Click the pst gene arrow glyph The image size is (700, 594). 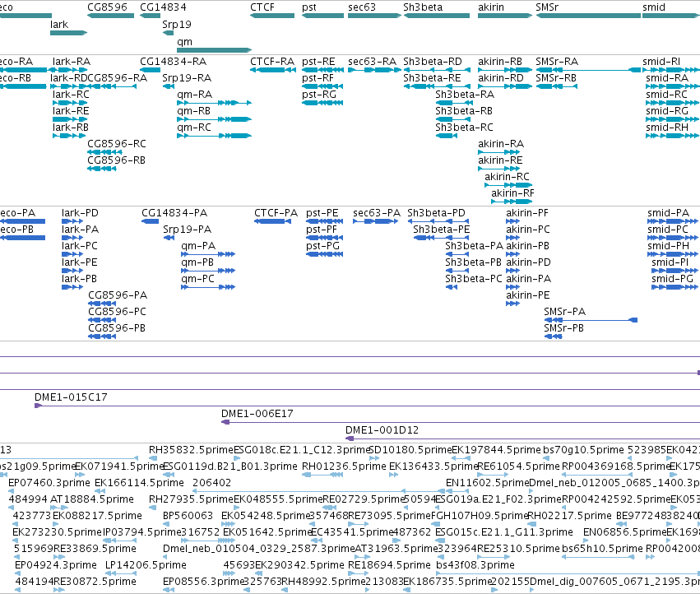[x=322, y=16]
